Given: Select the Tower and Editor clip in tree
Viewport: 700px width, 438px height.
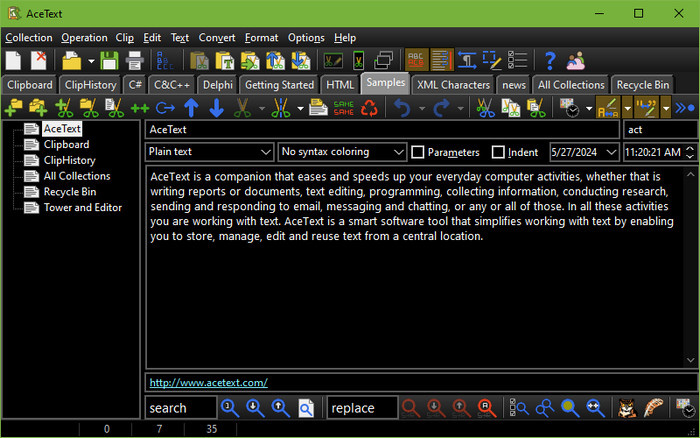Looking at the screenshot, I should pyautogui.click(x=83, y=208).
